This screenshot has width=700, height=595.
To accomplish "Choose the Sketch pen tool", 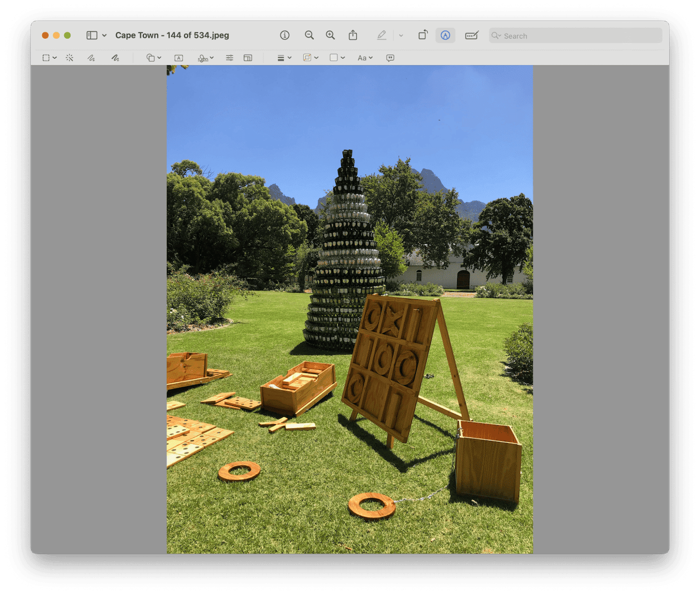I will [91, 58].
